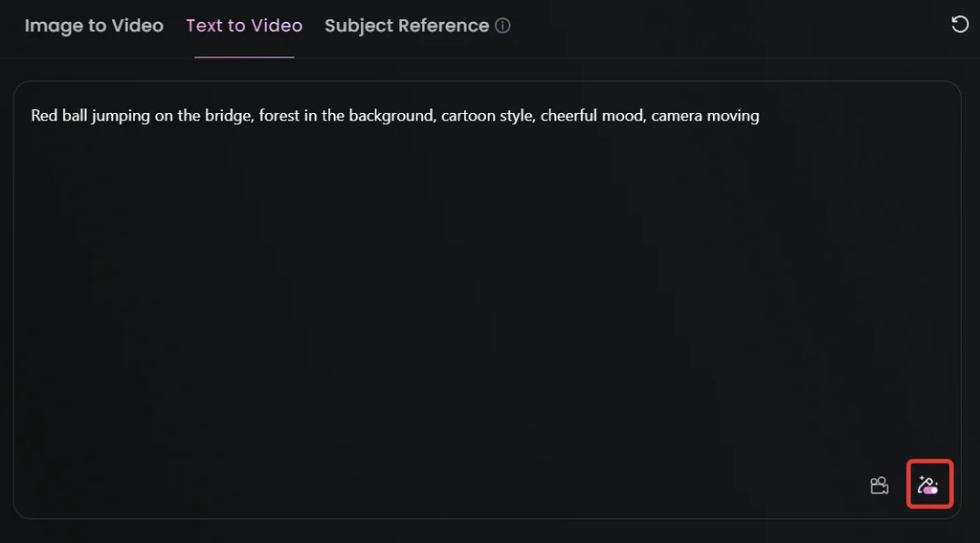Select the Text to Video tab
This screenshot has width=980, height=543.
tap(244, 26)
